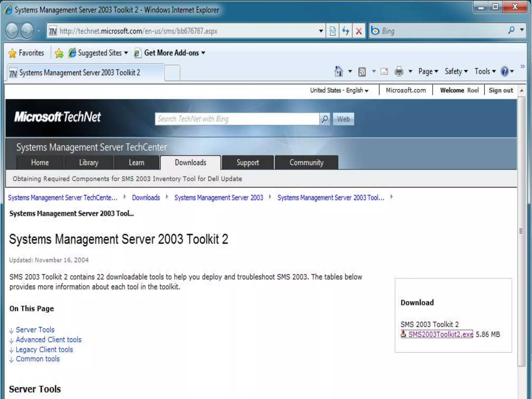Click the Refresh page icon
The height and width of the screenshot is (399, 532).
coord(346,31)
